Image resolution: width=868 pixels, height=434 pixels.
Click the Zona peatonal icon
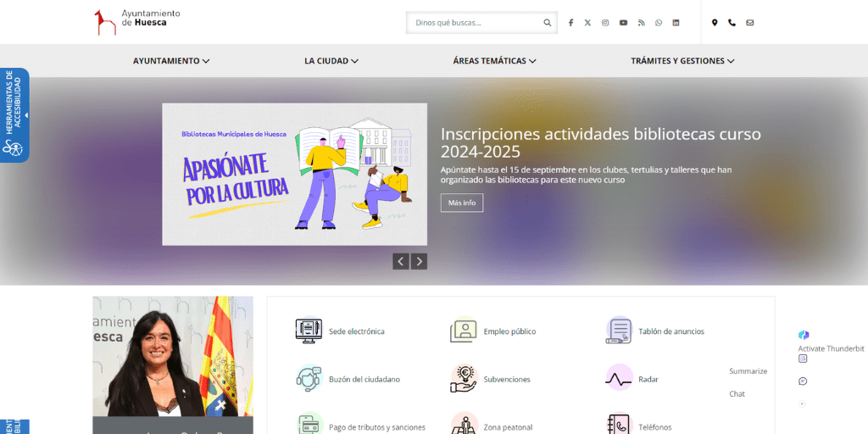click(x=464, y=424)
